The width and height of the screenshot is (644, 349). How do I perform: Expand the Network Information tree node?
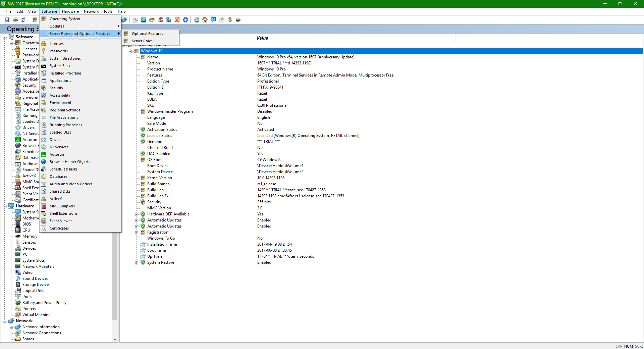(11, 327)
